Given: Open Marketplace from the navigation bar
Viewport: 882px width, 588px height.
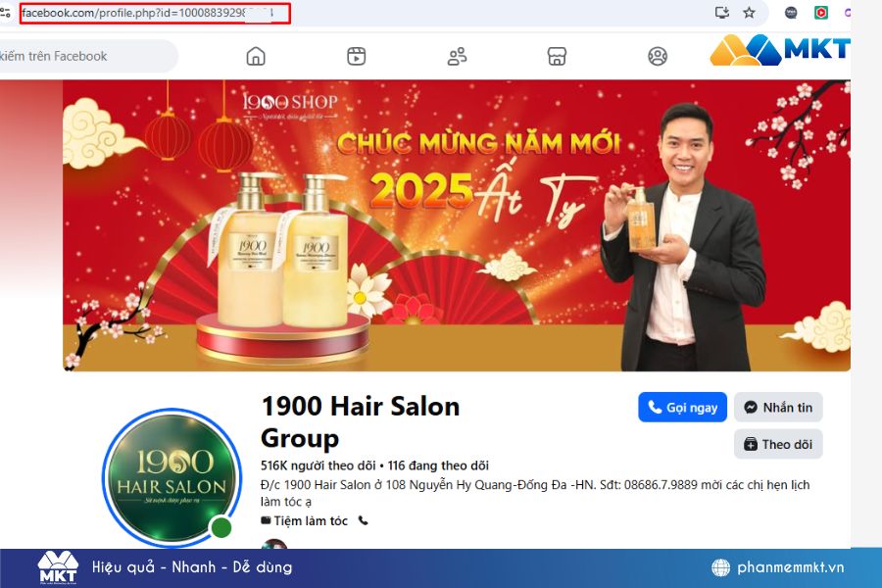Looking at the screenshot, I should [x=556, y=56].
